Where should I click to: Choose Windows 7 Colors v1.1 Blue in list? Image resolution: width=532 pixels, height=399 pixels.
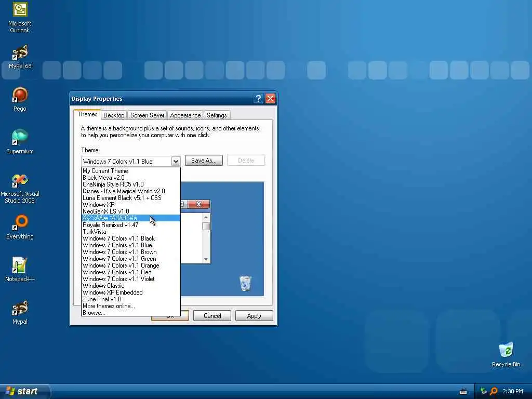(130, 245)
